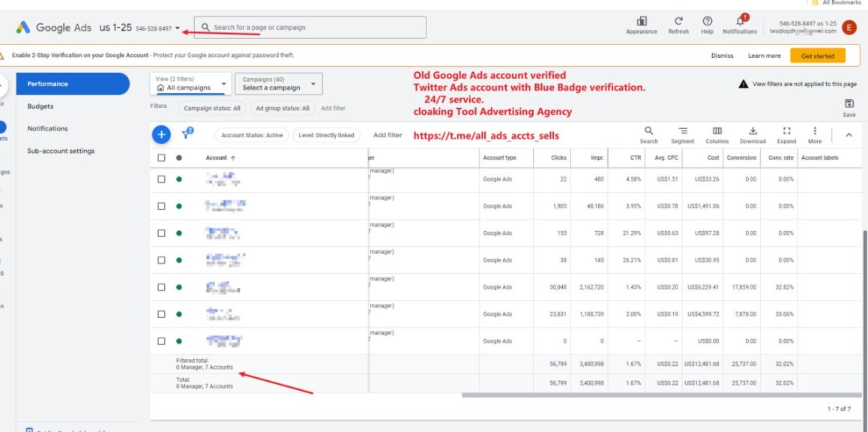Click Add filter next to Level chip
868x432 pixels.
click(x=388, y=135)
